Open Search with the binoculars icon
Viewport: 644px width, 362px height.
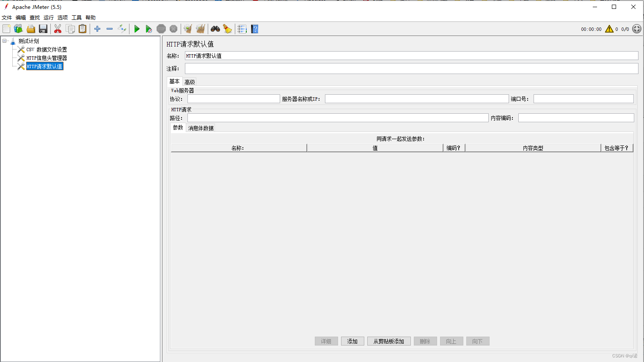pyautogui.click(x=215, y=29)
